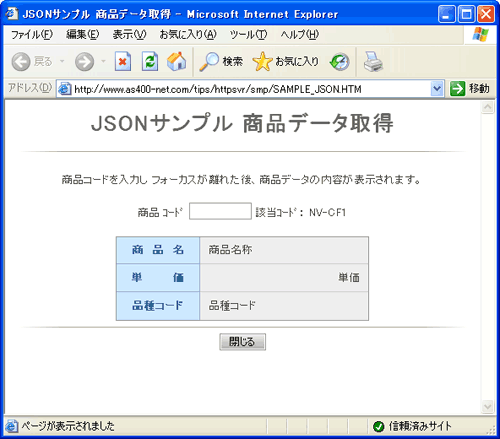
Task: Open the ヘルプ(H) menu
Action: [x=299, y=34]
